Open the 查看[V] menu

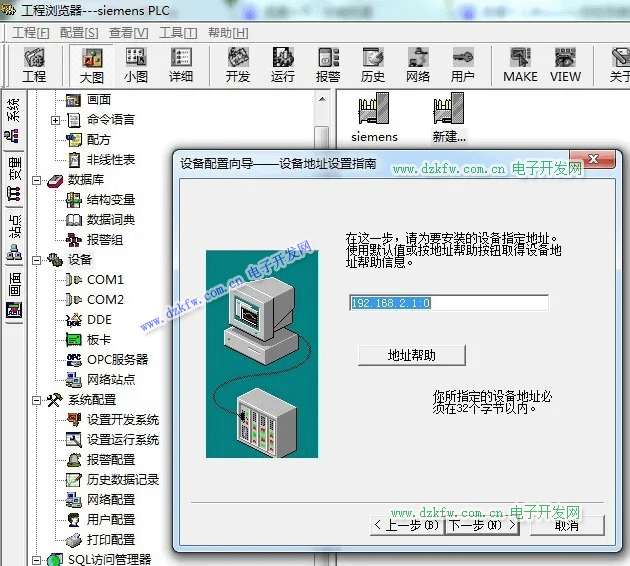pyautogui.click(x=129, y=33)
